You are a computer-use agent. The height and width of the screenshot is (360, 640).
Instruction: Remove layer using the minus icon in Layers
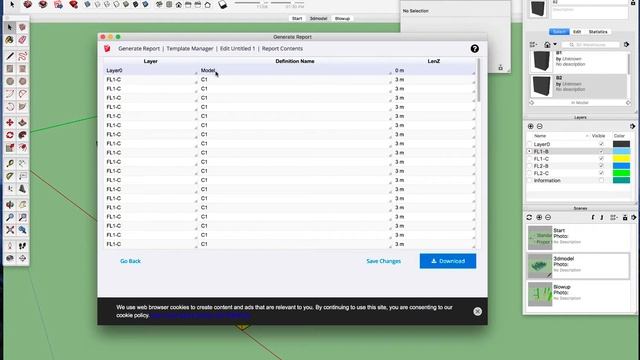point(540,127)
